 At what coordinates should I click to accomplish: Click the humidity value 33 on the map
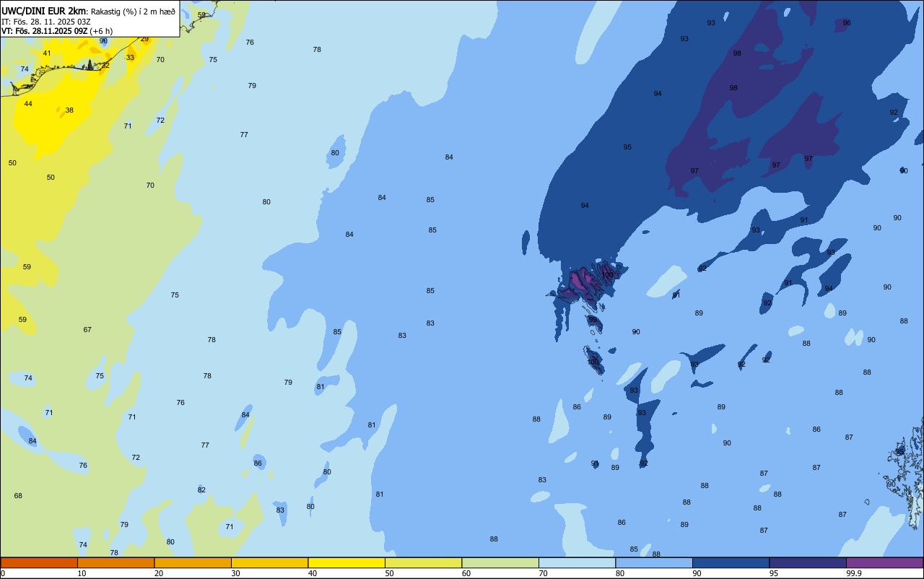(x=130, y=57)
